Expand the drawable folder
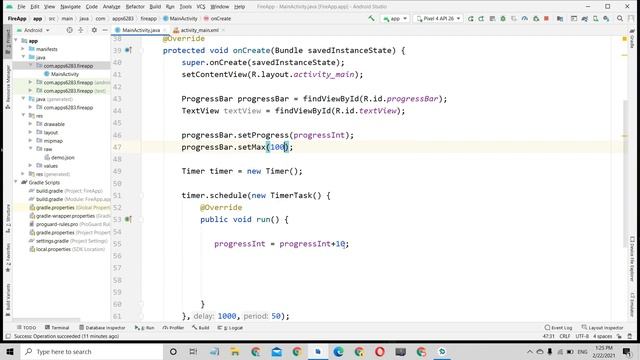Viewport: 640px width, 360px height. pos(31,124)
